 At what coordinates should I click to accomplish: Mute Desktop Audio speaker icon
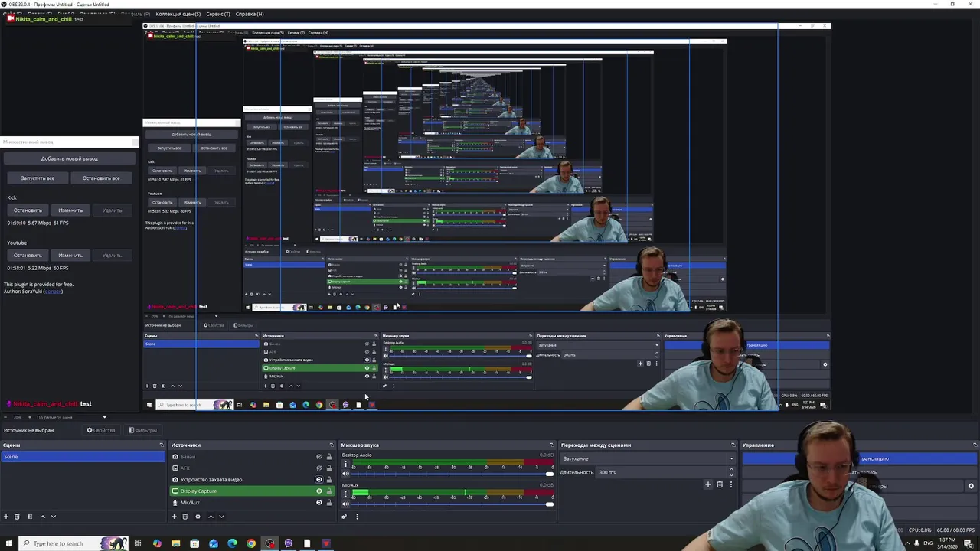pyautogui.click(x=345, y=474)
